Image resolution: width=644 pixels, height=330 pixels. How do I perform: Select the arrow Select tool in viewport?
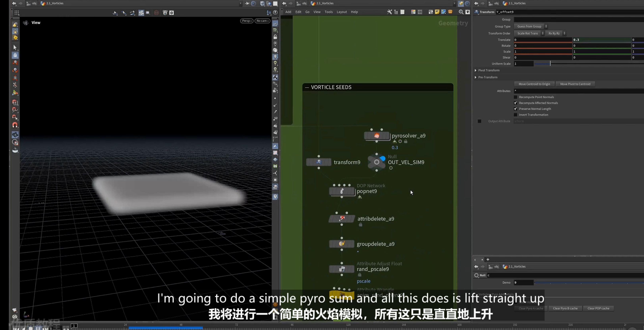click(x=15, y=48)
